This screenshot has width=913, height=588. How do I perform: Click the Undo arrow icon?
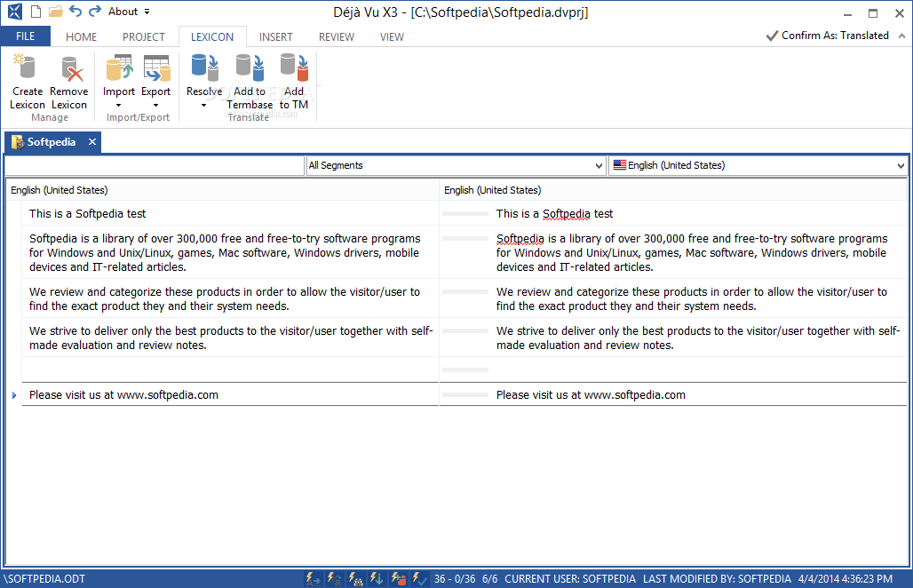pos(75,11)
